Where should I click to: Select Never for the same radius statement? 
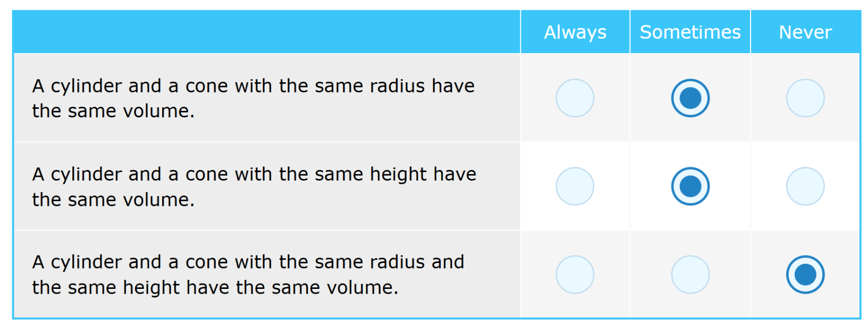click(805, 98)
